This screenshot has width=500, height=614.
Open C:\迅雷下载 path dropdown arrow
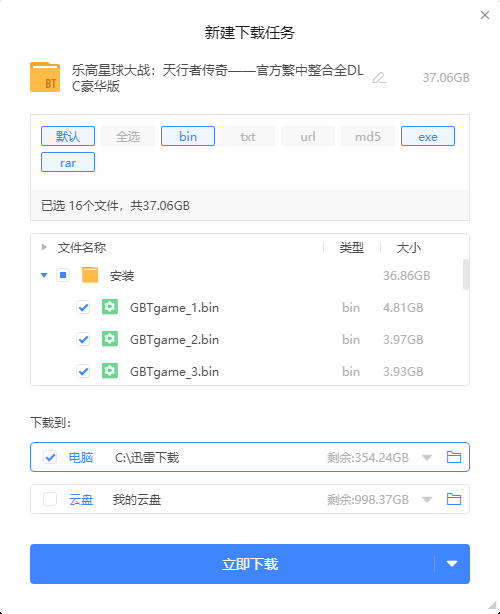[427, 457]
